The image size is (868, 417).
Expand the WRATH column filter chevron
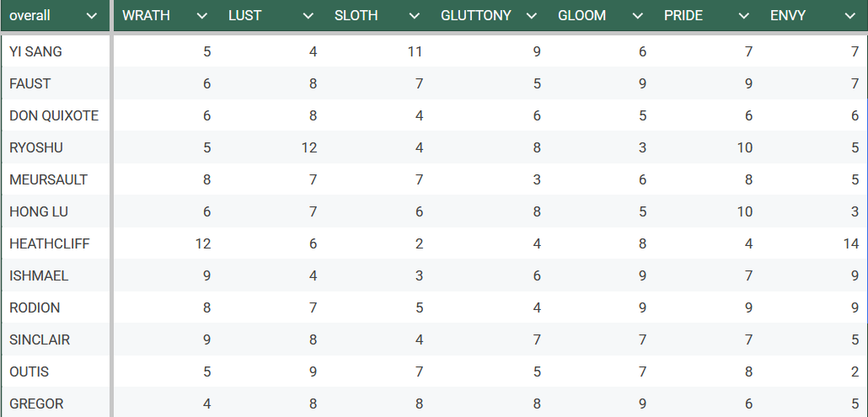(x=202, y=16)
